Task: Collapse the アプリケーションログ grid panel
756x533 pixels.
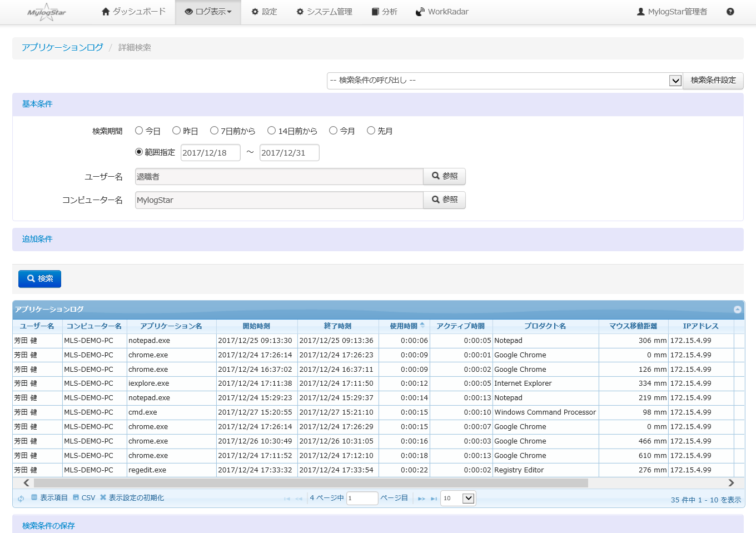Action: click(737, 310)
